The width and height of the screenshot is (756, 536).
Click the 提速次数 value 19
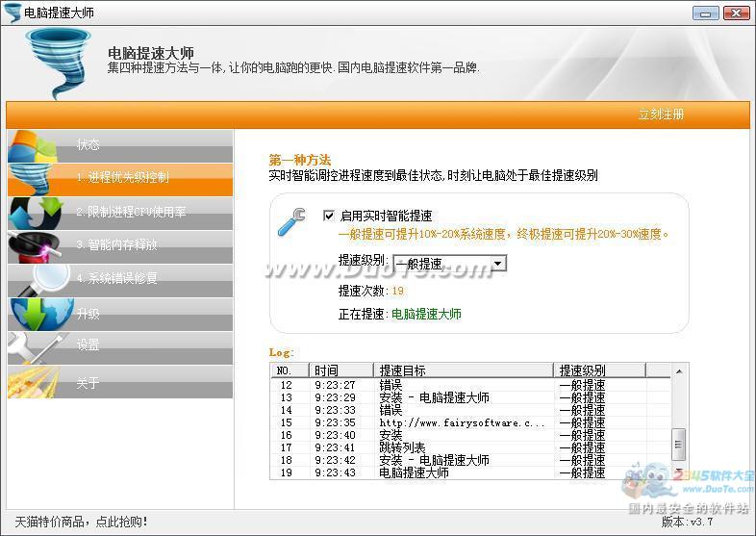(398, 291)
